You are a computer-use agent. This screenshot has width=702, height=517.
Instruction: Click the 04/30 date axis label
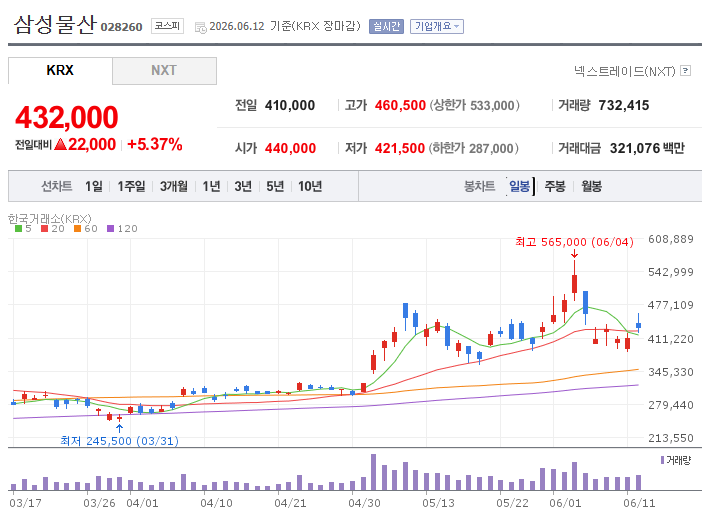364,503
